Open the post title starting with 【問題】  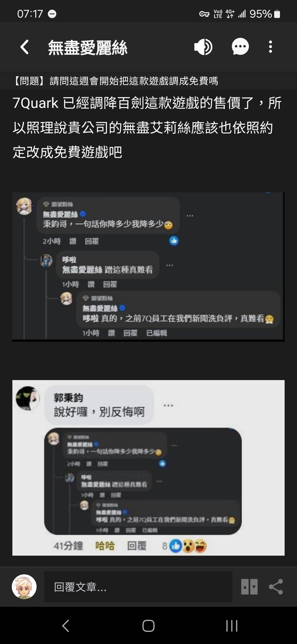pos(115,81)
